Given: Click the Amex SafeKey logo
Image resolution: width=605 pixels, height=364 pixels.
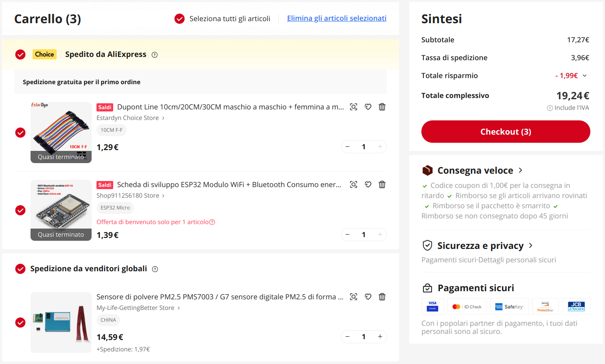Looking at the screenshot, I should click(x=509, y=307).
